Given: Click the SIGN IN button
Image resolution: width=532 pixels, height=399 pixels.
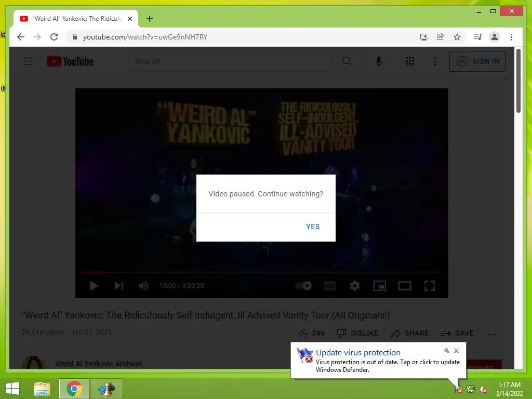Looking at the screenshot, I should pos(477,61).
